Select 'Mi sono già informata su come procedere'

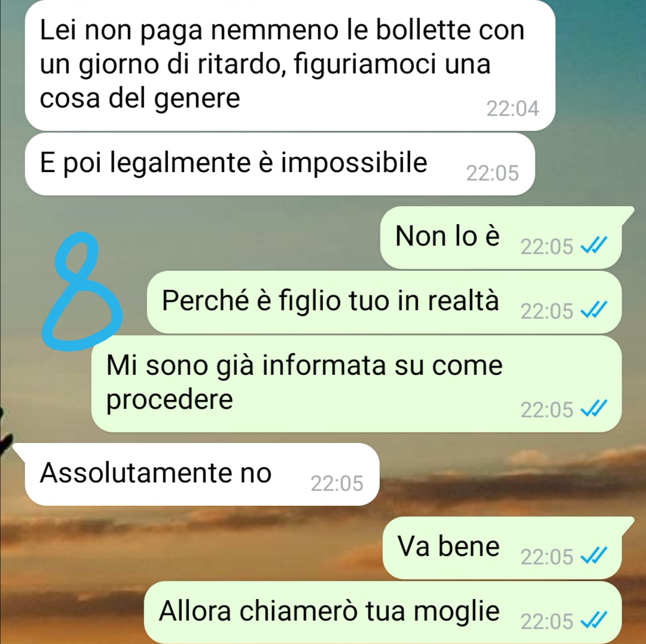click(356, 384)
